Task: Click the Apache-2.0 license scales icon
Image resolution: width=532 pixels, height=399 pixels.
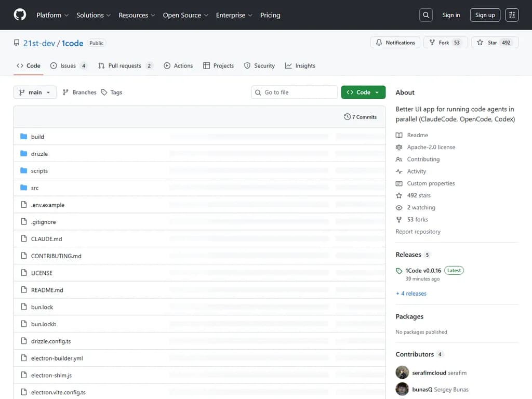Action: point(399,147)
